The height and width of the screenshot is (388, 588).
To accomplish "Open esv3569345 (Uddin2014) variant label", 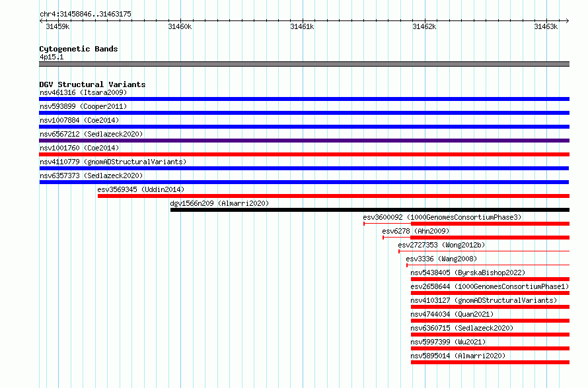I will 141,189.
